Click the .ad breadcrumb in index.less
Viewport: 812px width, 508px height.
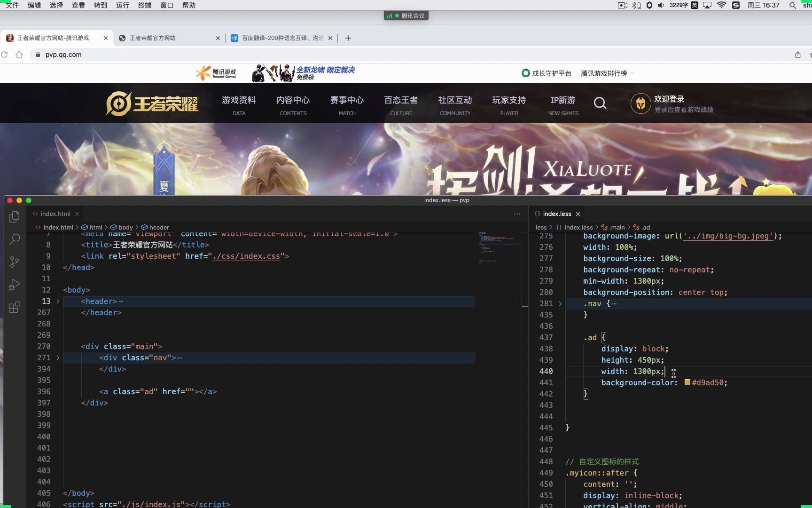tap(642, 227)
